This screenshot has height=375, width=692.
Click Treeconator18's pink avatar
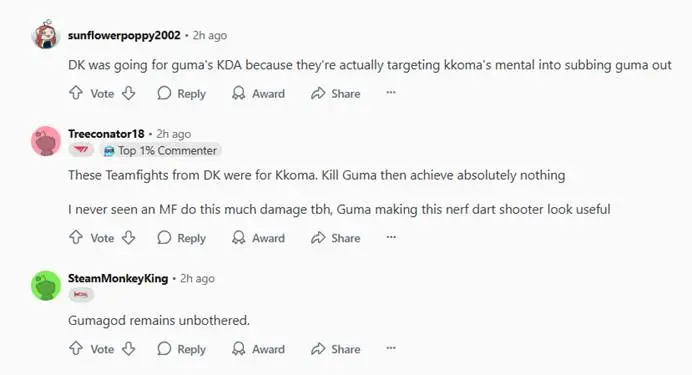[x=46, y=141]
